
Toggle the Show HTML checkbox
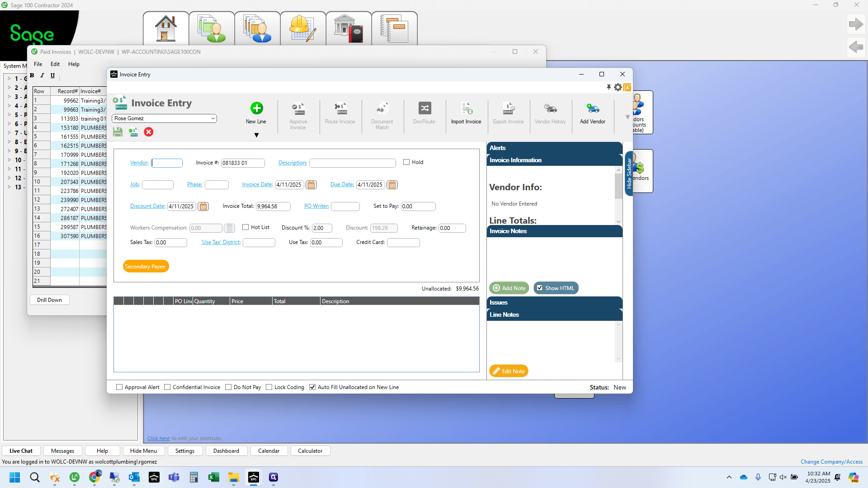tap(540, 288)
